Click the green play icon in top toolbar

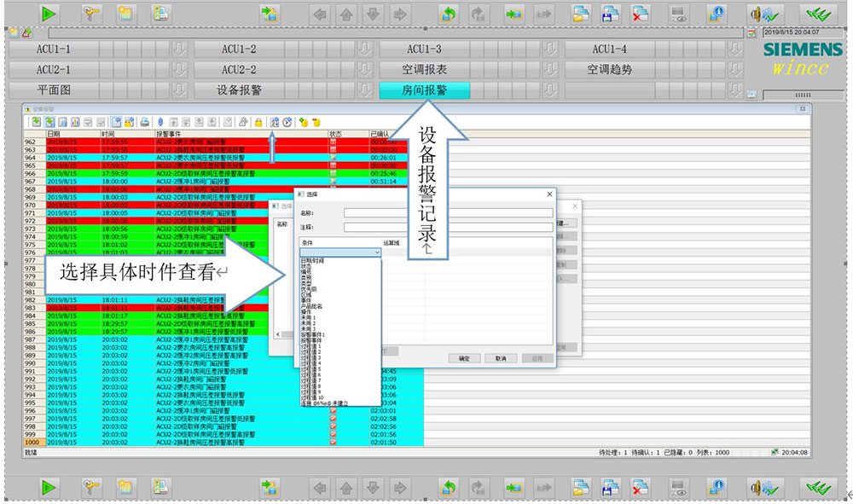pyautogui.click(x=49, y=14)
